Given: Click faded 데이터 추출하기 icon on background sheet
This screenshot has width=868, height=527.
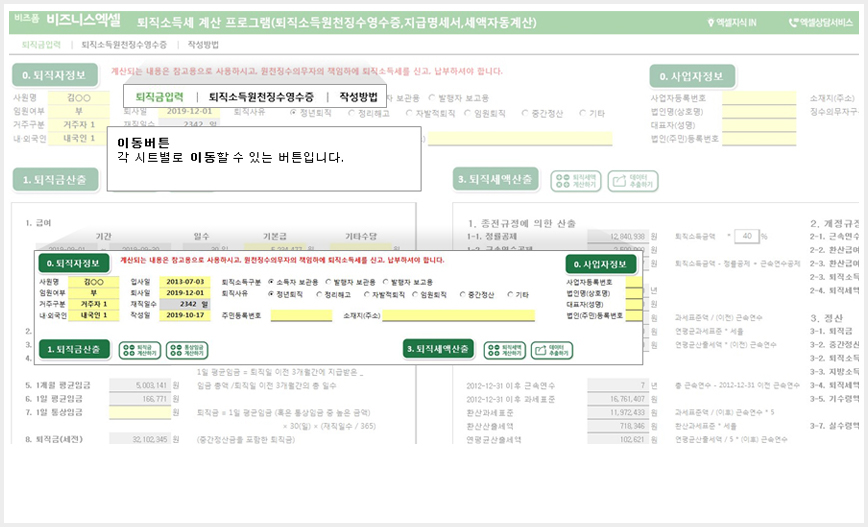Looking at the screenshot, I should coord(633,181).
